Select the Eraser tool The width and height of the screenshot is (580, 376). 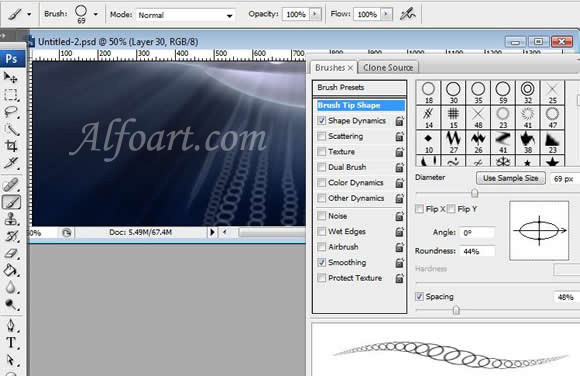coord(10,254)
